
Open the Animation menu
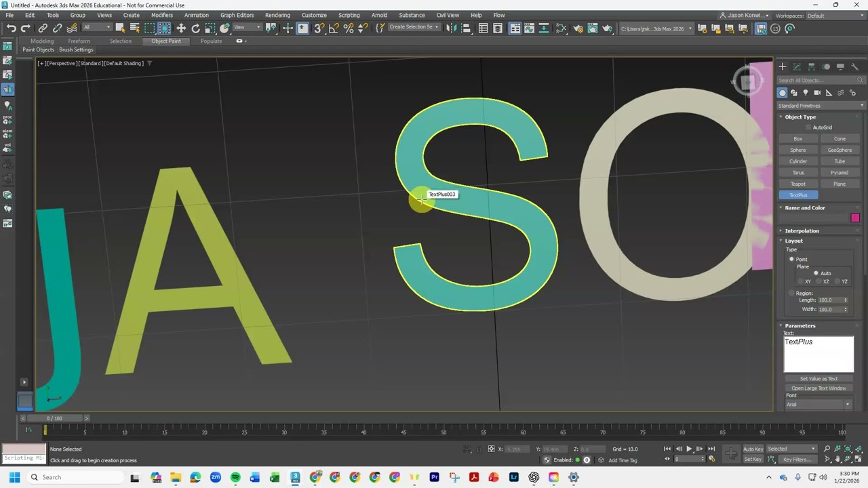point(197,15)
